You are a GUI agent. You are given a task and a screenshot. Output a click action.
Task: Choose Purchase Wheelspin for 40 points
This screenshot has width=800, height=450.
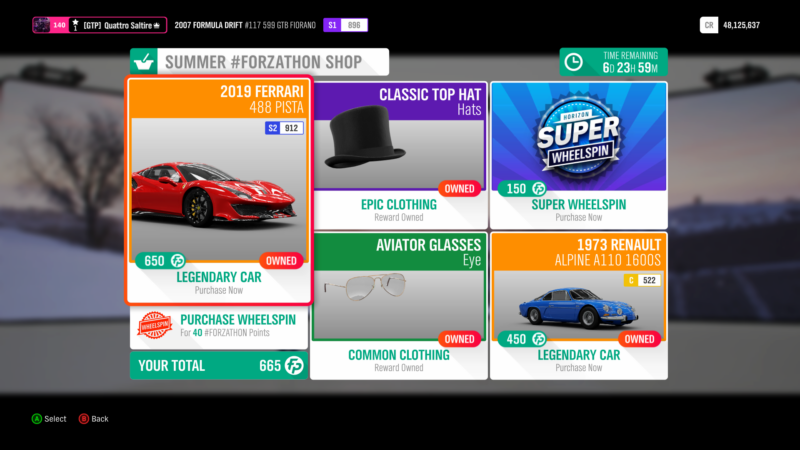tap(219, 327)
